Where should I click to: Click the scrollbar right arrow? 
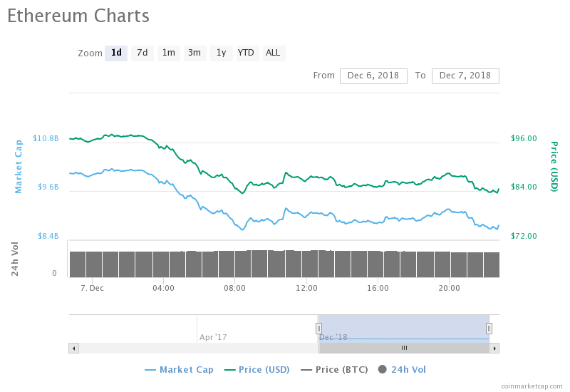tap(494, 348)
